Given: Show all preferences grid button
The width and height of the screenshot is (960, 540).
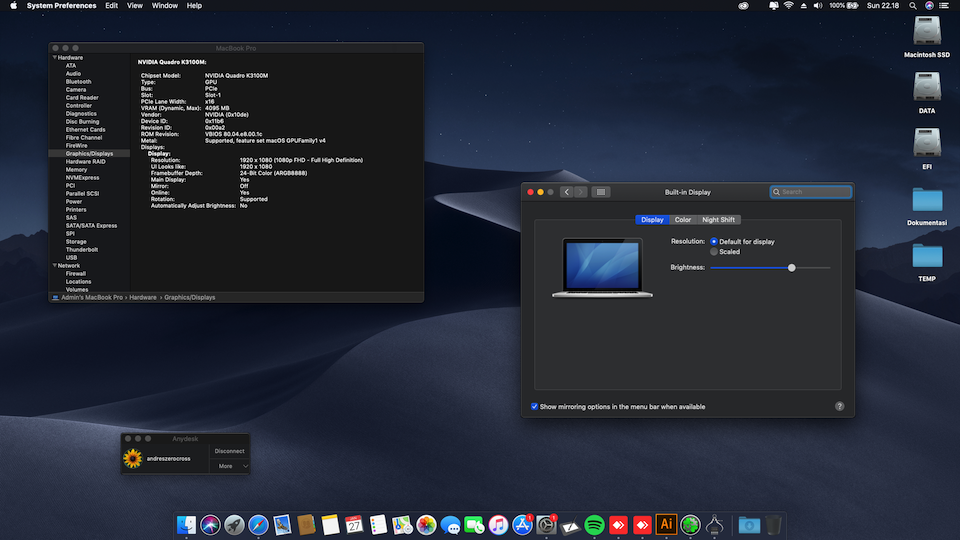Looking at the screenshot, I should [601, 192].
